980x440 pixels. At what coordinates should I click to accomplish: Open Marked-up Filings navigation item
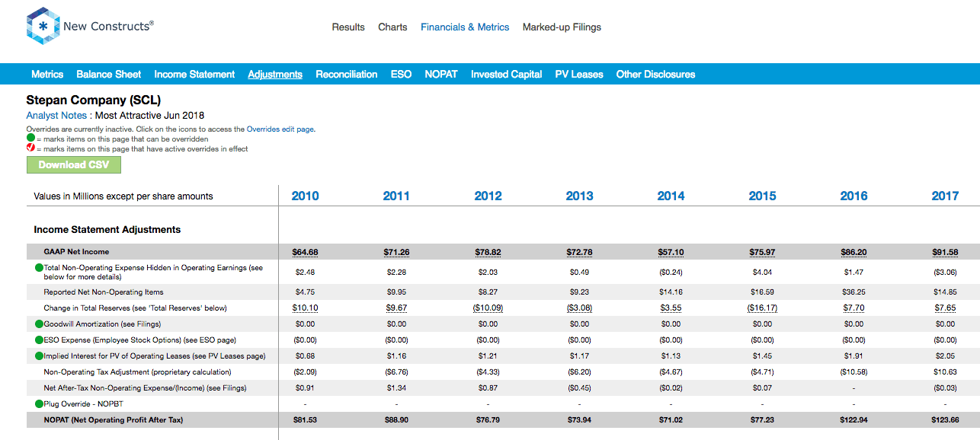click(x=562, y=27)
